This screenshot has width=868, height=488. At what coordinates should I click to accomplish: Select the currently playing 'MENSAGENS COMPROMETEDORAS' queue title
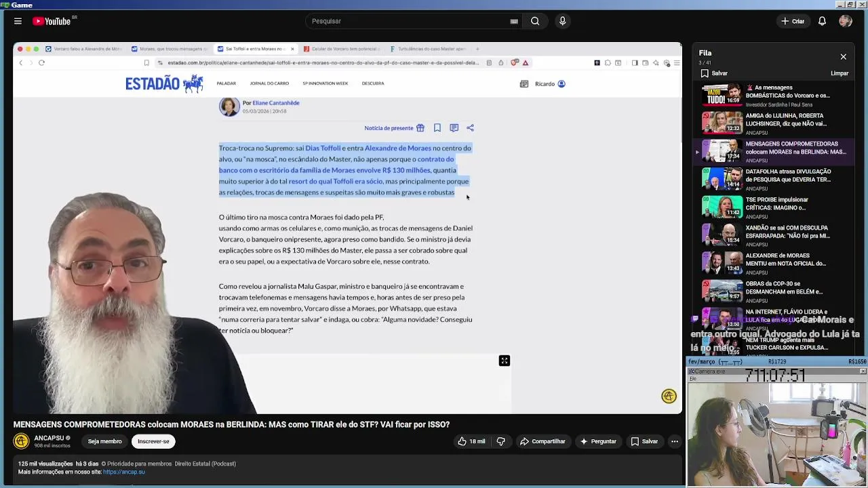click(x=796, y=148)
